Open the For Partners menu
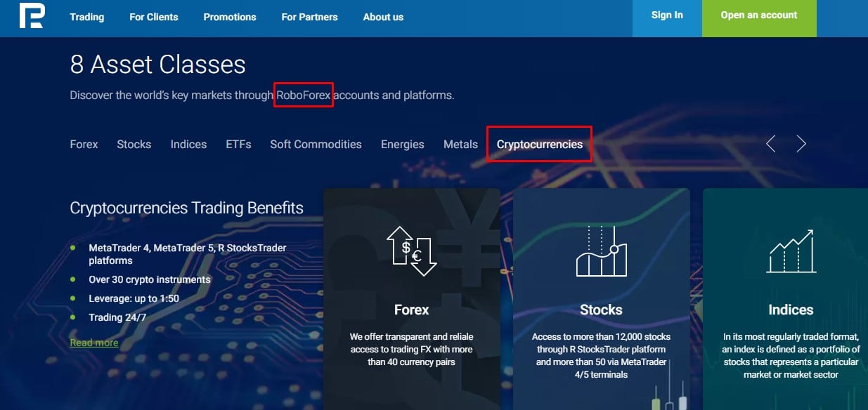The height and width of the screenshot is (410, 868). [309, 17]
